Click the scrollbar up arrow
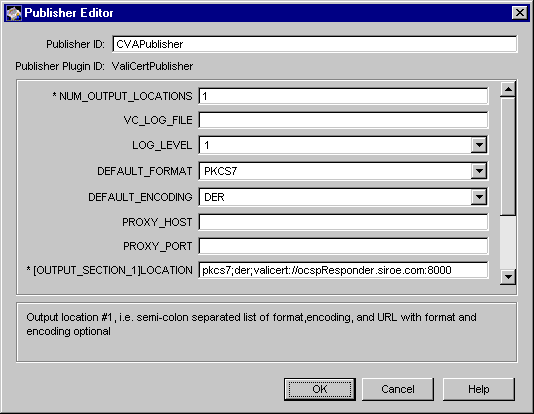Viewport: 534px width, 414px height. [x=508, y=90]
